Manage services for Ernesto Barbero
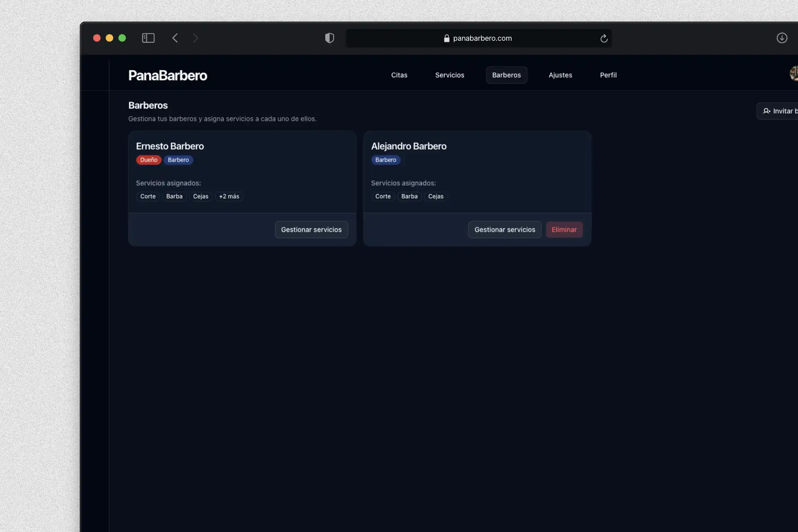This screenshot has height=532, width=798. (311, 229)
